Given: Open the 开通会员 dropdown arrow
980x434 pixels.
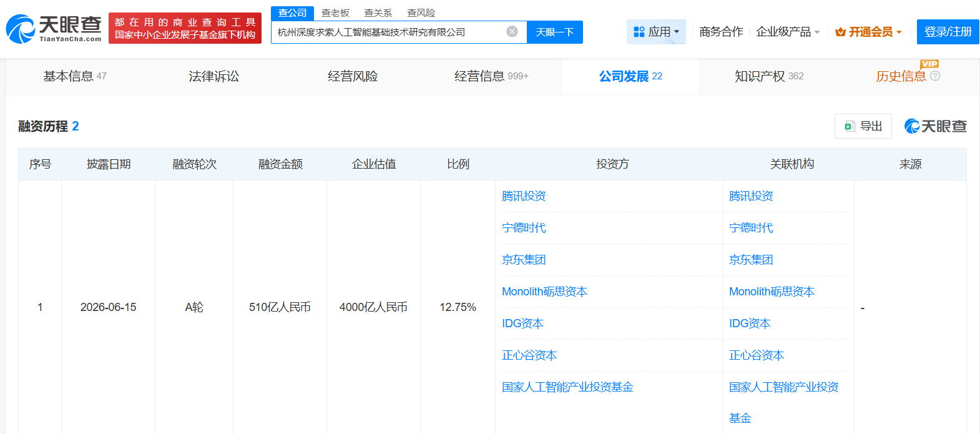Looking at the screenshot, I should pyautogui.click(x=899, y=32).
